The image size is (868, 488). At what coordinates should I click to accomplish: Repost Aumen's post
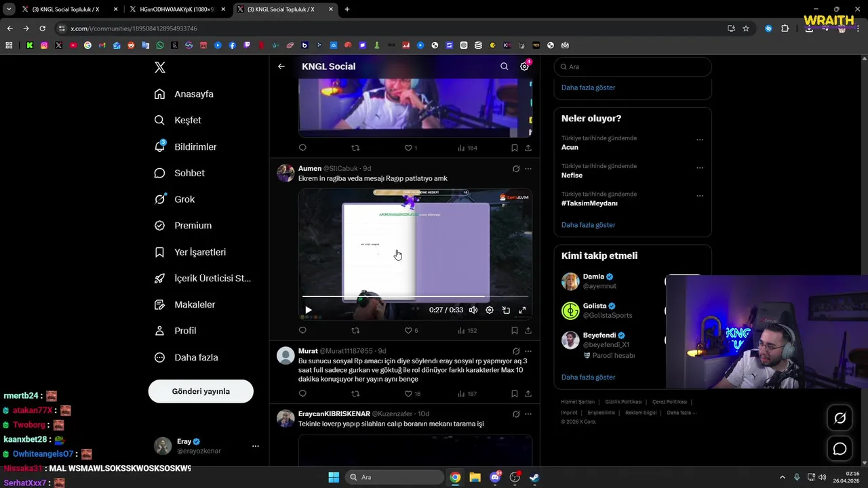pyautogui.click(x=355, y=331)
